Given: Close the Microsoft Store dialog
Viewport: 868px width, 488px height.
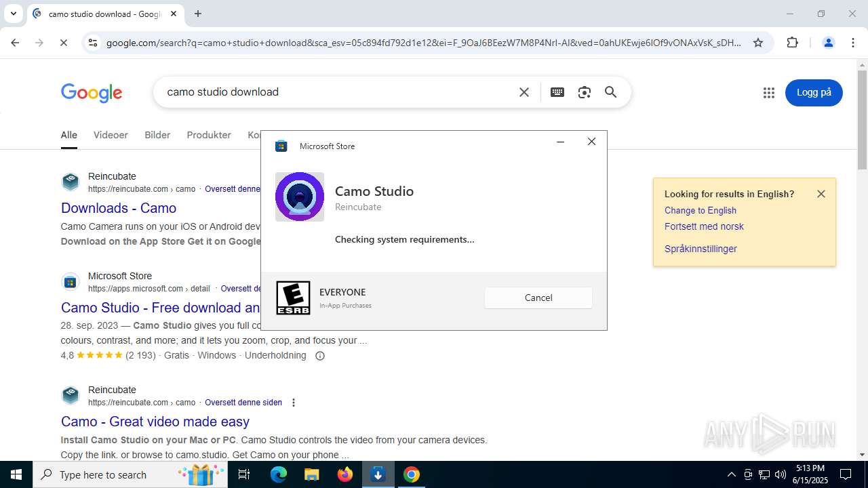Looking at the screenshot, I should [x=591, y=142].
